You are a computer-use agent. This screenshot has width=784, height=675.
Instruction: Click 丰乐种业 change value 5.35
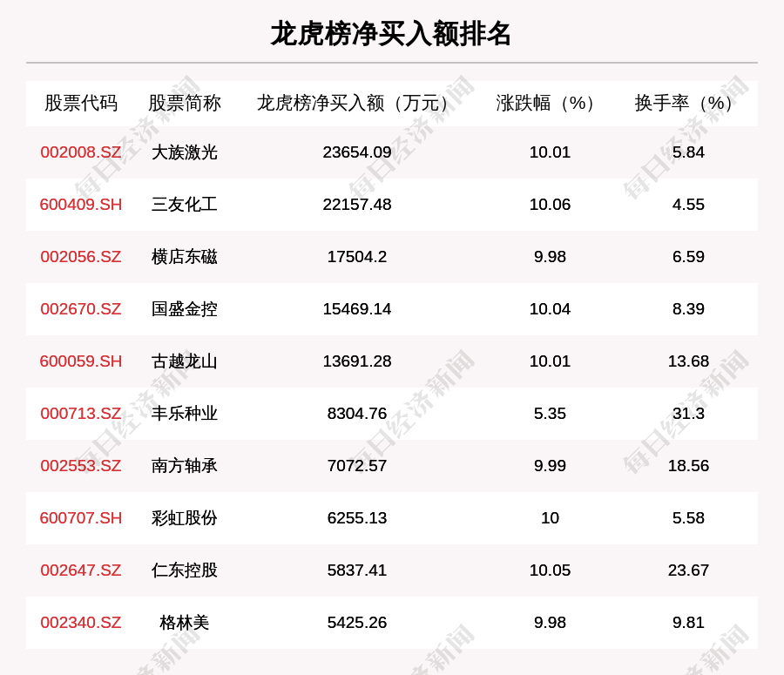coord(550,414)
